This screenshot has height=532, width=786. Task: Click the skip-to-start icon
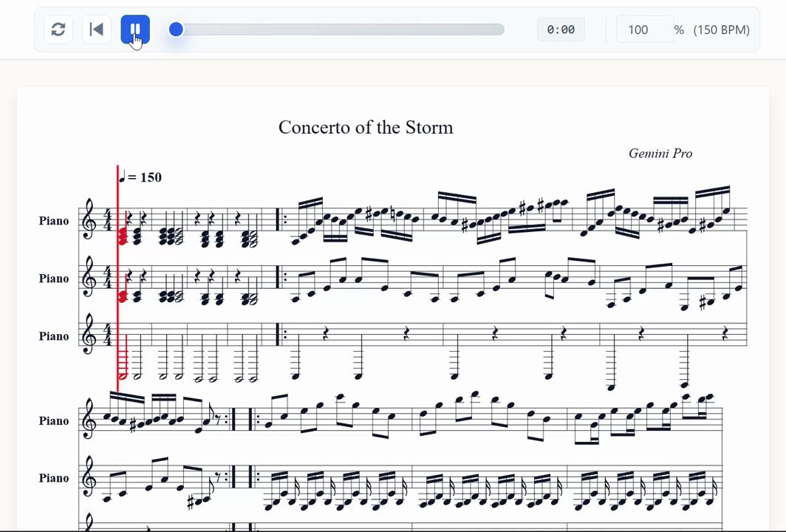(96, 30)
